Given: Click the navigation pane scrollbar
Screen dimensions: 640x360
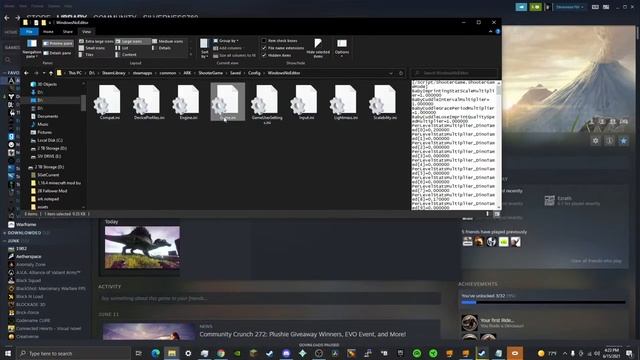Looking at the screenshot, I should coord(83,102).
